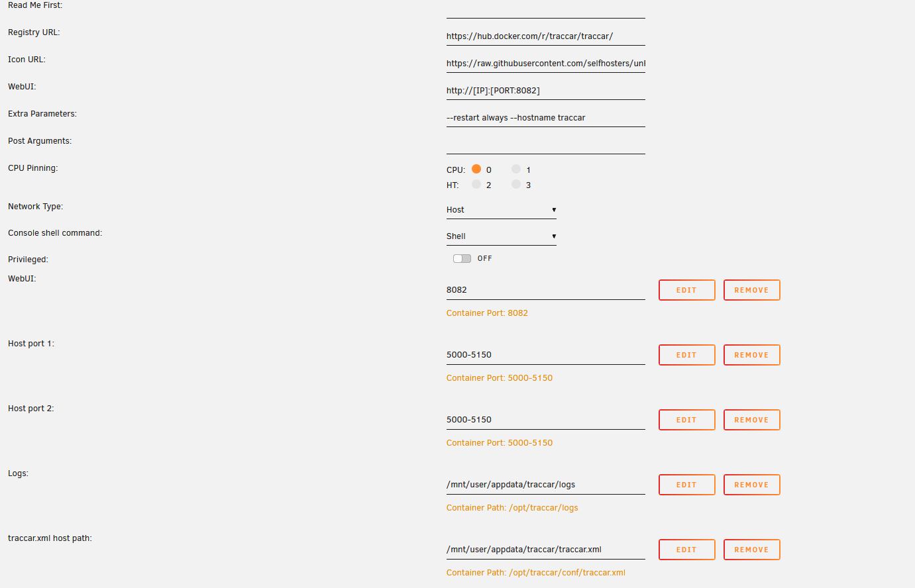The image size is (915, 588).
Task: Click the 'Privileged:' label
Action: coord(28,260)
